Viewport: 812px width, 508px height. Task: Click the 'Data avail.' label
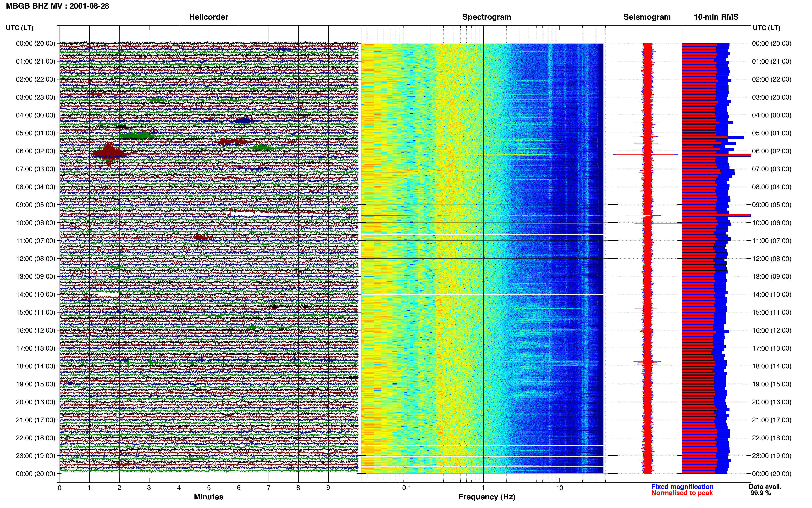tap(765, 486)
